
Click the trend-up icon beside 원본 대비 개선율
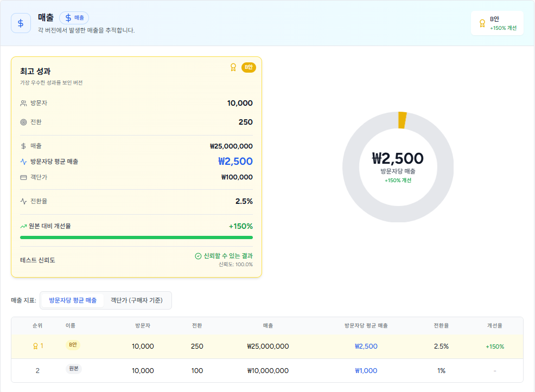point(23,226)
